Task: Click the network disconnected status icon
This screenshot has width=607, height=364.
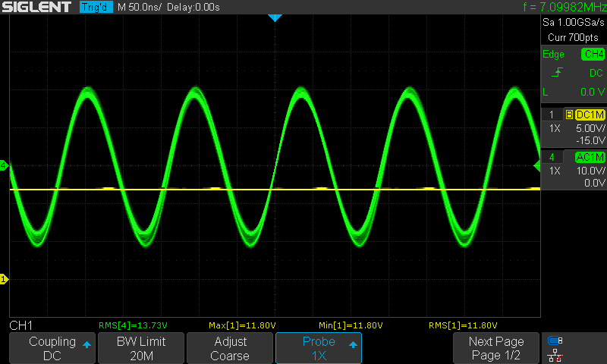Action: 555,356
